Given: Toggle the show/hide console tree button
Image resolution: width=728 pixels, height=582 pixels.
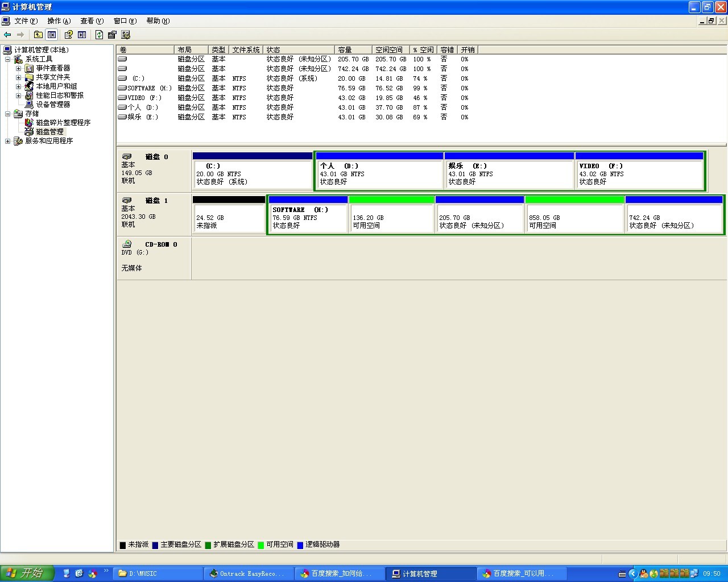Looking at the screenshot, I should 52,35.
